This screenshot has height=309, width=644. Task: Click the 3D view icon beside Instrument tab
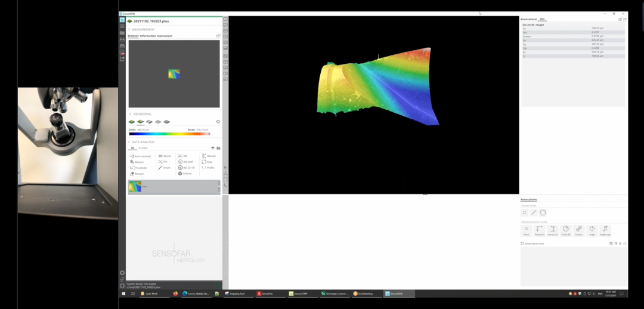(x=218, y=36)
